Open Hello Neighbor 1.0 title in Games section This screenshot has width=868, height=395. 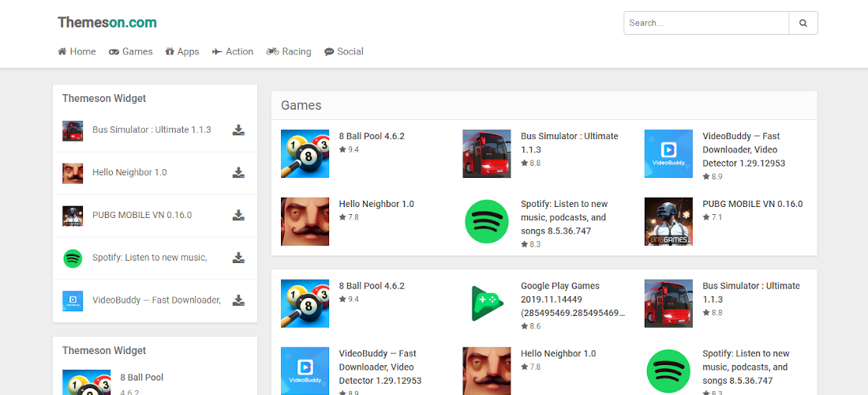click(376, 204)
